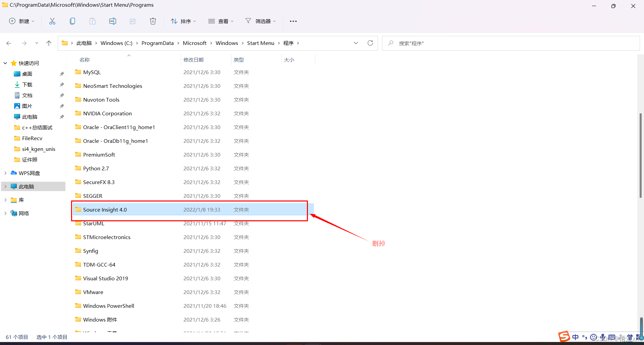Refresh the folder view
Image resolution: width=644 pixels, height=345 pixels.
370,43
